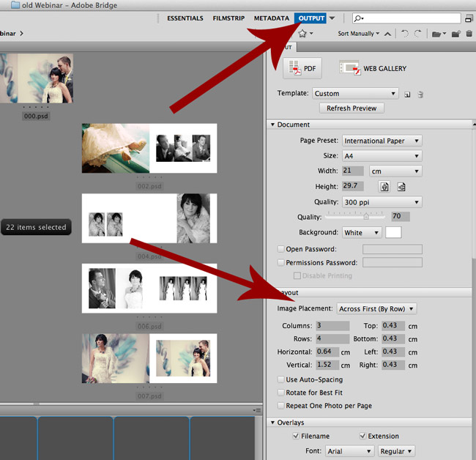The height and width of the screenshot is (460, 476).
Task: Open workspace switcher arrow next to Output
Action: [332, 18]
